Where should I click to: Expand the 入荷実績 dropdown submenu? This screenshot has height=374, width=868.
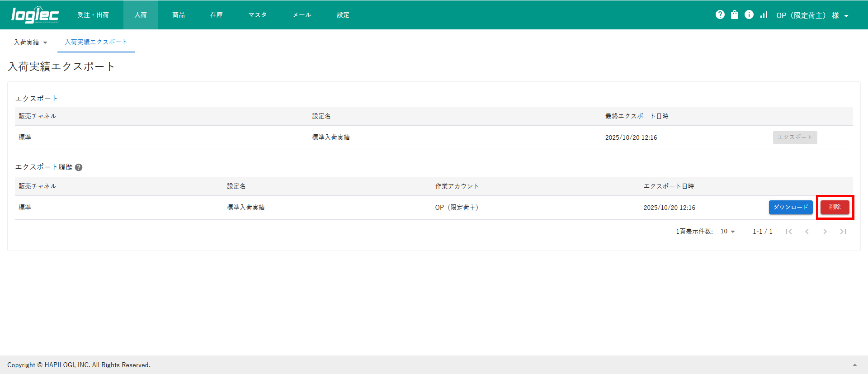click(30, 43)
